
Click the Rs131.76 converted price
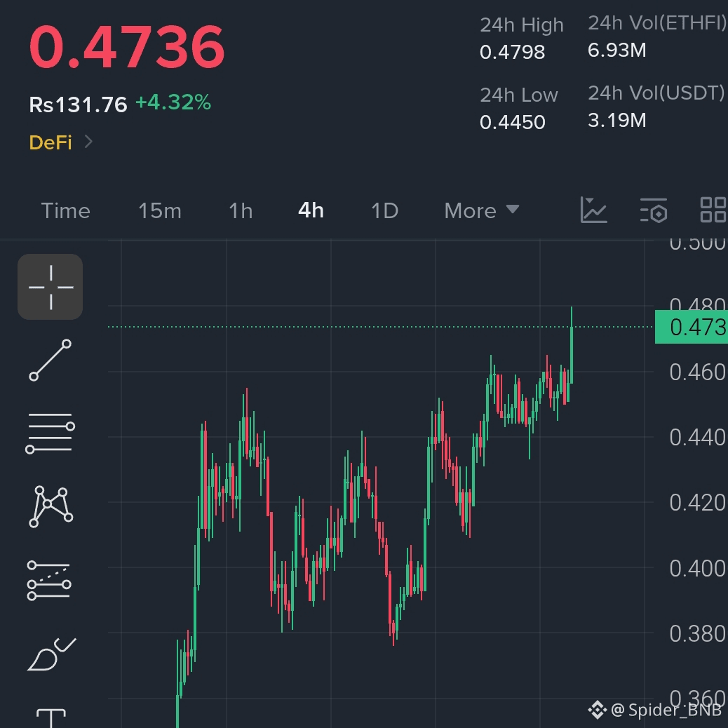(78, 105)
